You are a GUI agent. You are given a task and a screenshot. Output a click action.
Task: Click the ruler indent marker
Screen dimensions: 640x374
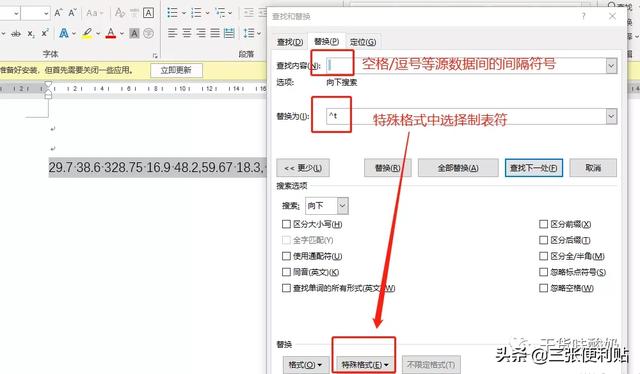tap(48, 90)
